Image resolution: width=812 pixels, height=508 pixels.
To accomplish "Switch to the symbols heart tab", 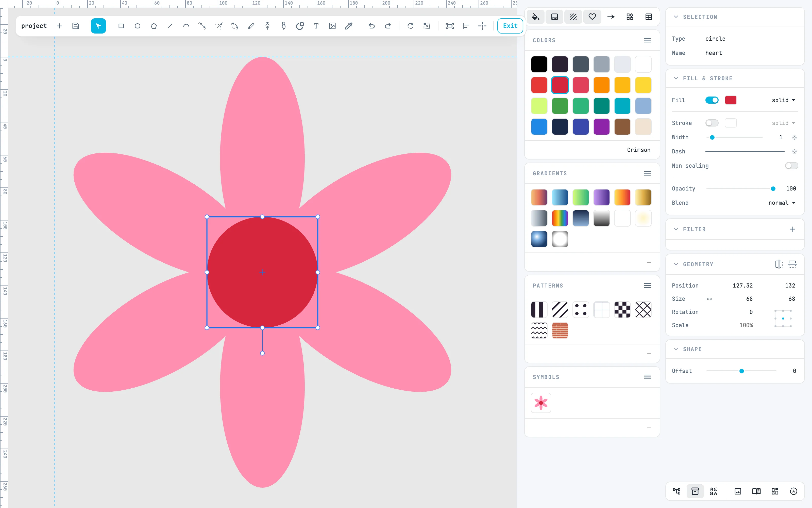I will 592,17.
